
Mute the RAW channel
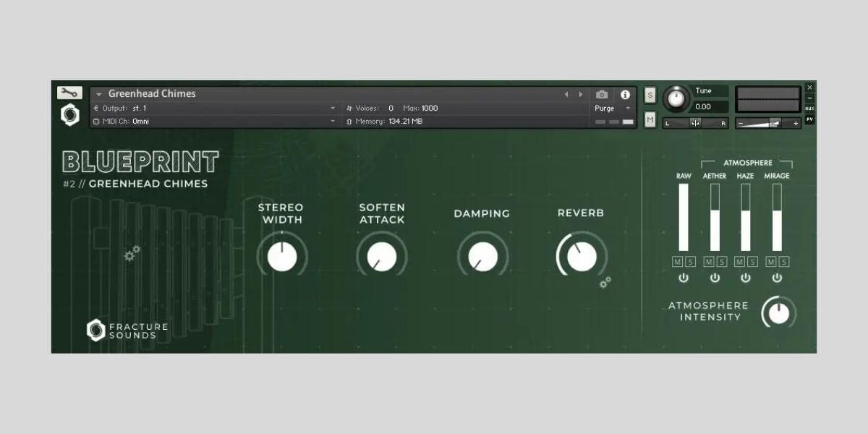click(678, 261)
